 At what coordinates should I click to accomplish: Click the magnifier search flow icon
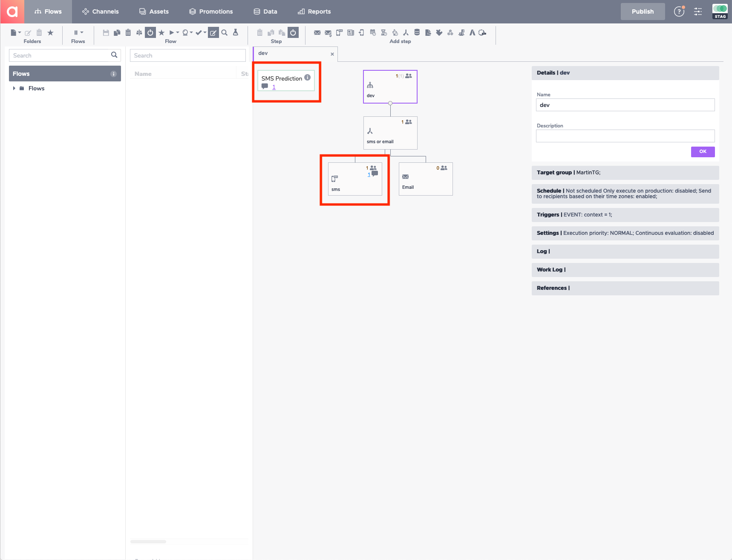point(225,32)
